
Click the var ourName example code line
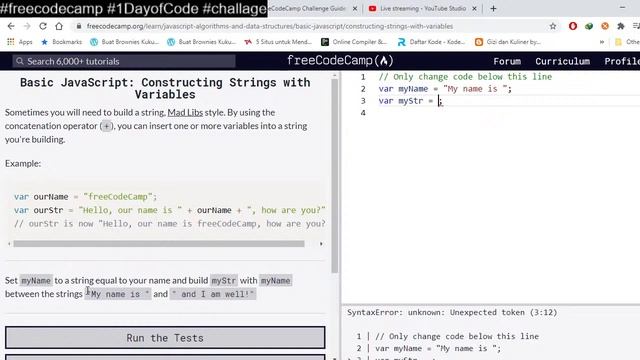point(85,197)
